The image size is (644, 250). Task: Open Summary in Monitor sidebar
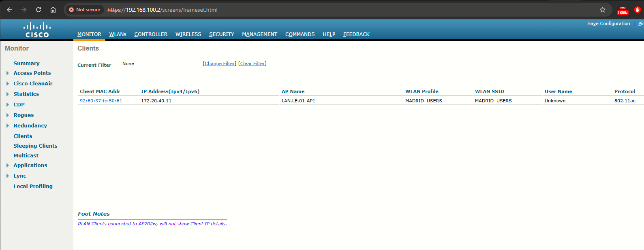(26, 64)
